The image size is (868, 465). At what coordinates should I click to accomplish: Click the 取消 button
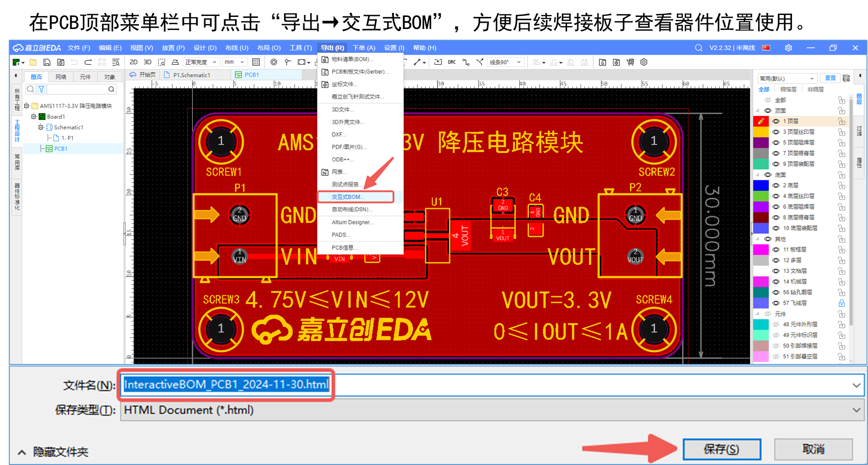tap(813, 450)
